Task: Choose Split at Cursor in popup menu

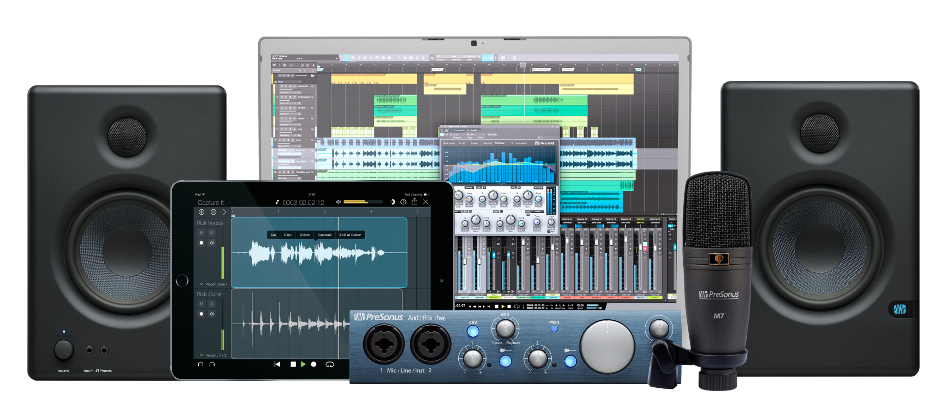Action: pos(350,235)
